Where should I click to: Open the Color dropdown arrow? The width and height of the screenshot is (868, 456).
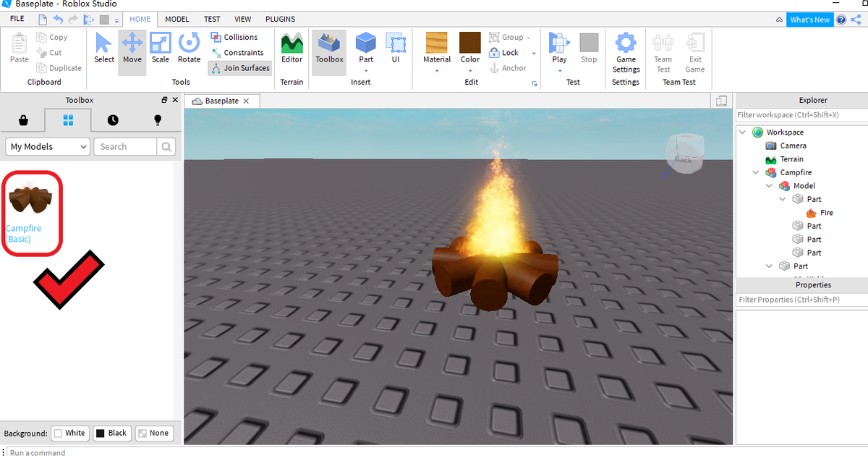click(470, 71)
